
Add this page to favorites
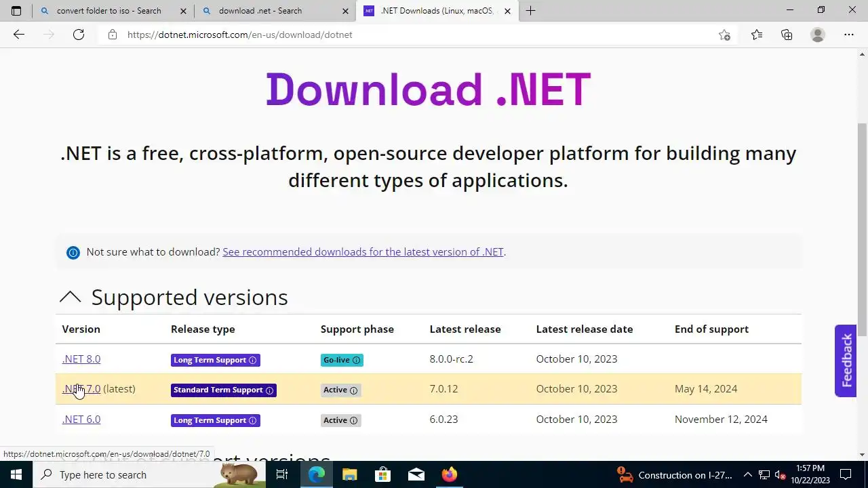pos(724,35)
